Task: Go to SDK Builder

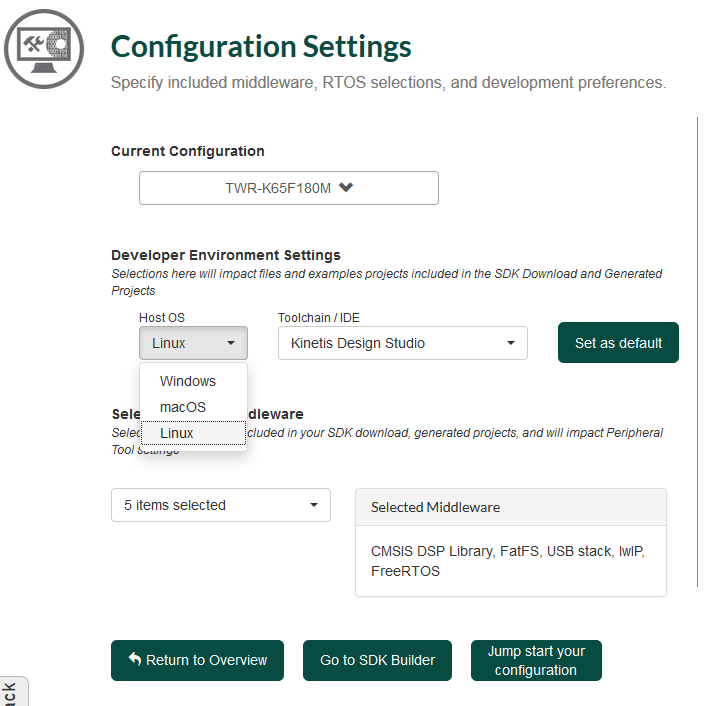Action: tap(377, 660)
